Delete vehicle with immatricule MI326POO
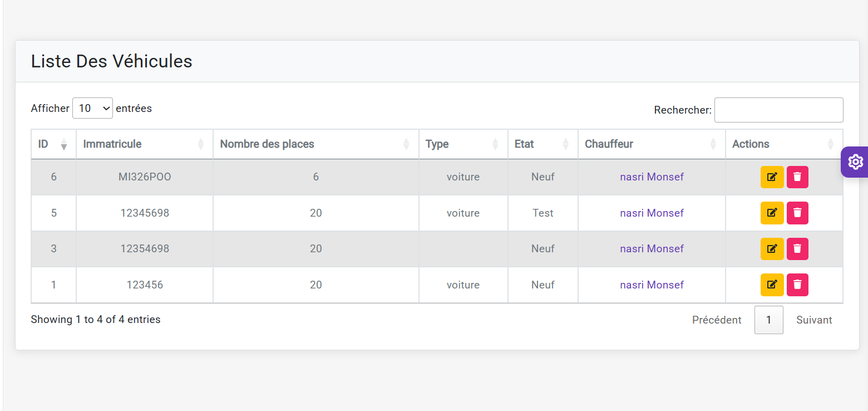Screen dimensions: 868x411 (797, 177)
